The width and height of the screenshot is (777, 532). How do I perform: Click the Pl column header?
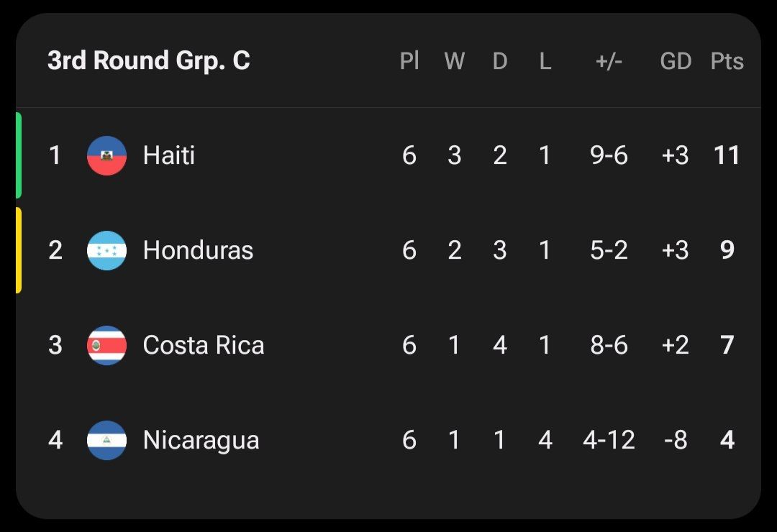click(x=409, y=62)
